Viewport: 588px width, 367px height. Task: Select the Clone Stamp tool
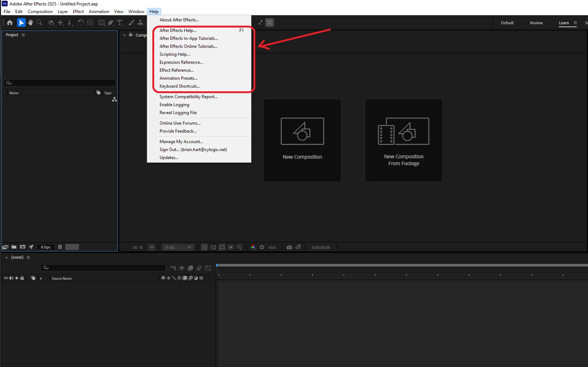pos(140,22)
